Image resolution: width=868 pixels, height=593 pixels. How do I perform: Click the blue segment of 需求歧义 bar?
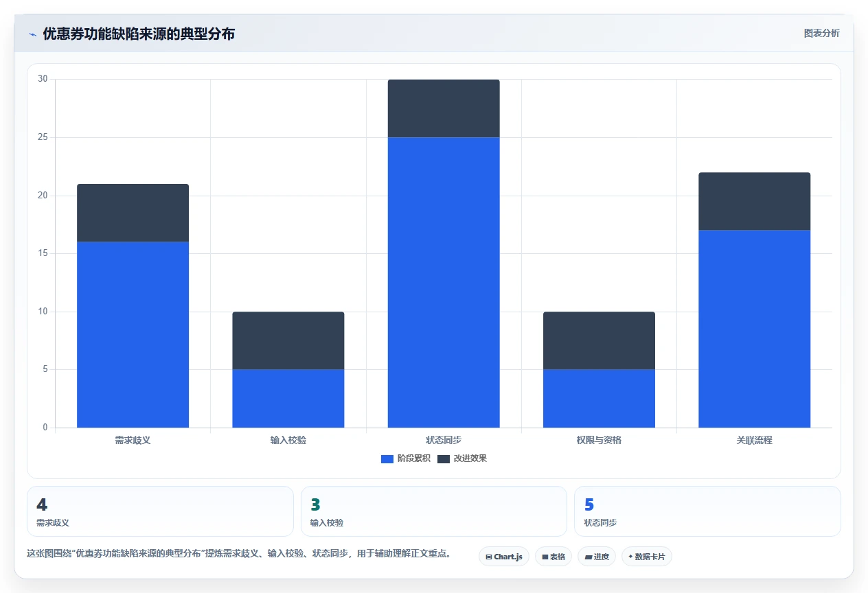click(133, 335)
